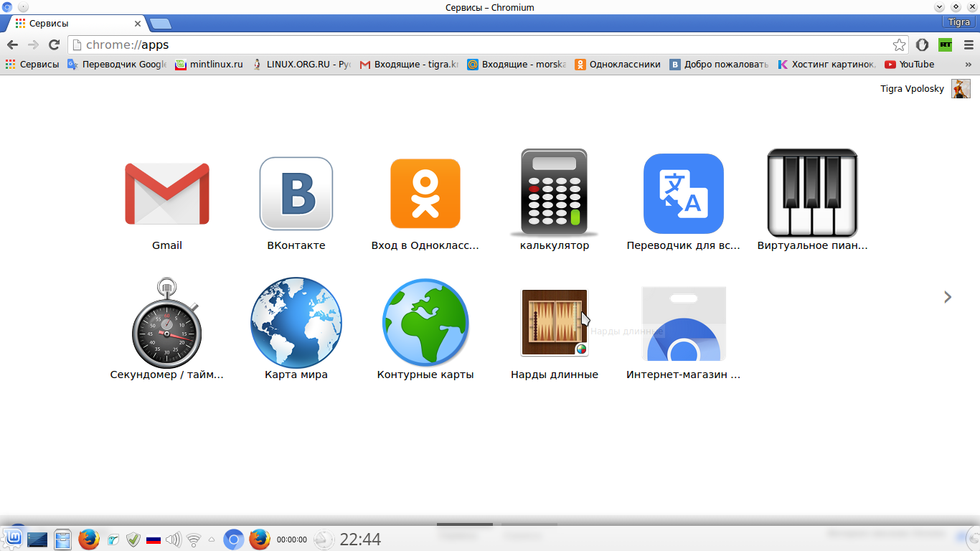Open the Переводчик Google bookmark

(117, 65)
